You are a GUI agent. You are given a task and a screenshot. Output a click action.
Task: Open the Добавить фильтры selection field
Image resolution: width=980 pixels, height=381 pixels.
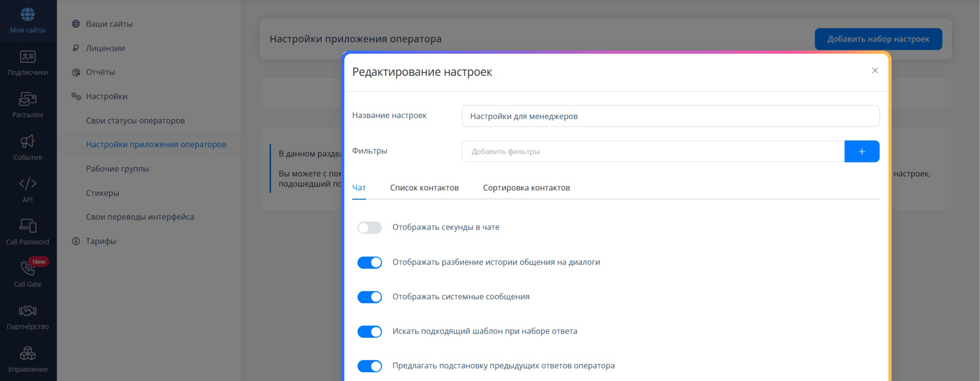[x=653, y=151]
